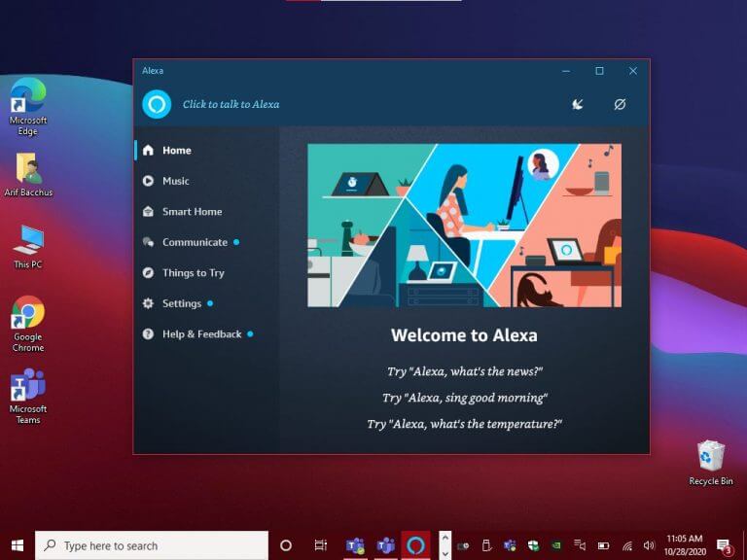Select Microsoft Teams desktop shortcut
747x560 pixels.
click(27, 397)
